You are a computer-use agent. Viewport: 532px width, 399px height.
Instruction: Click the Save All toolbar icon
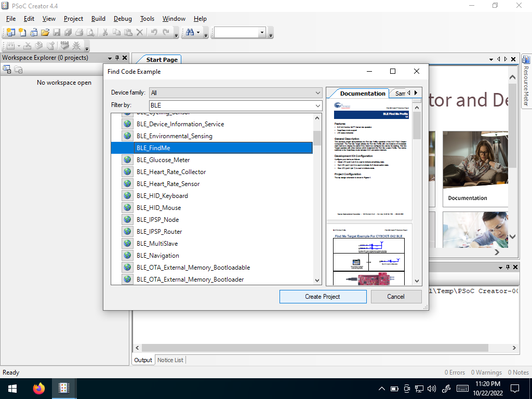tap(68, 32)
